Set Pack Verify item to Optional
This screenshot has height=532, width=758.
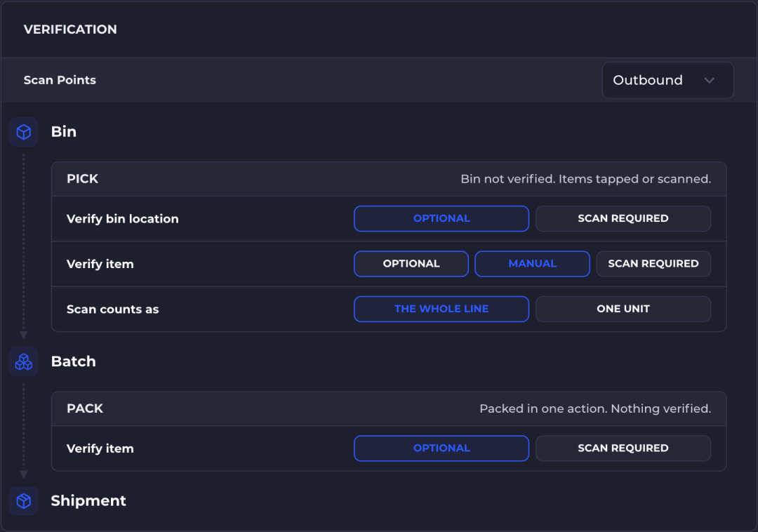[x=441, y=448]
